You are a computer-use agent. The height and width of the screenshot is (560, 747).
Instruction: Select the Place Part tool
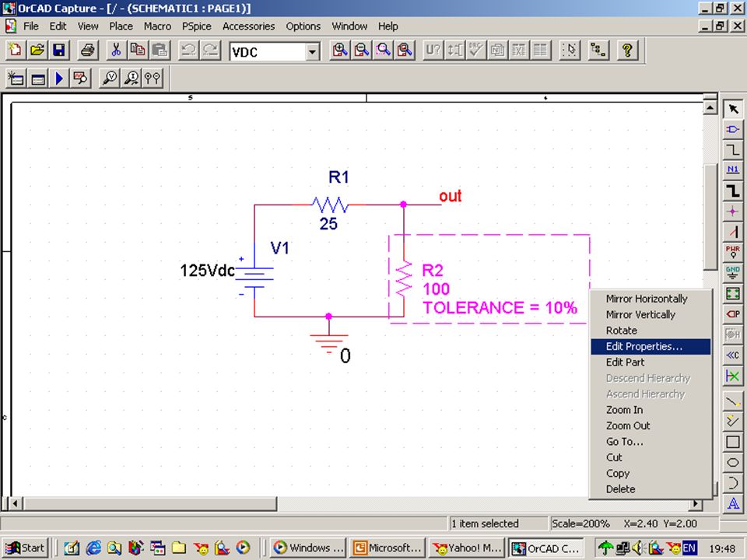(733, 130)
